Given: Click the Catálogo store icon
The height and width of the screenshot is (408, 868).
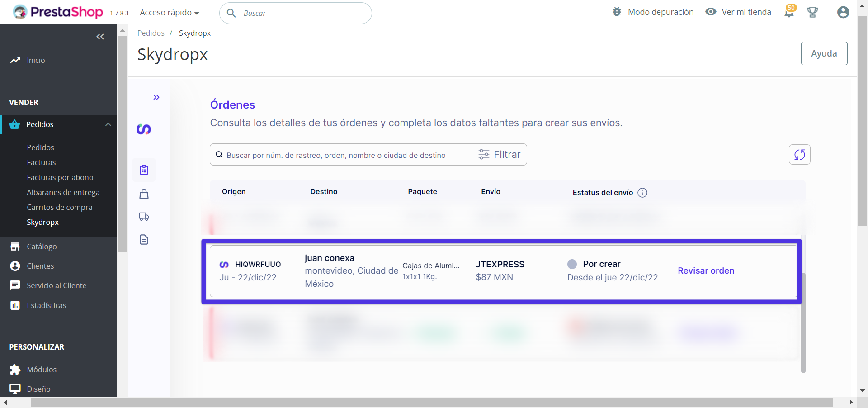Looking at the screenshot, I should 15,247.
